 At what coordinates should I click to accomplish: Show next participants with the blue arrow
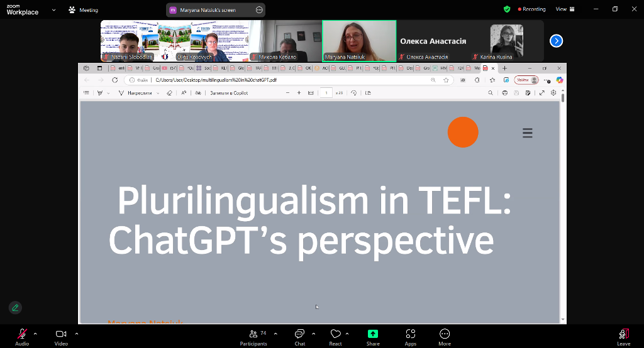556,41
